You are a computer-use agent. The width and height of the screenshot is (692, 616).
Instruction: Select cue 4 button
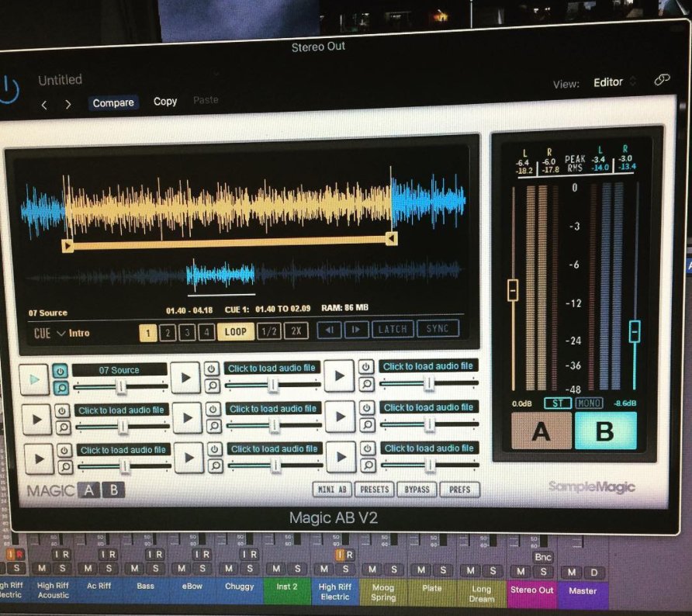coord(206,332)
